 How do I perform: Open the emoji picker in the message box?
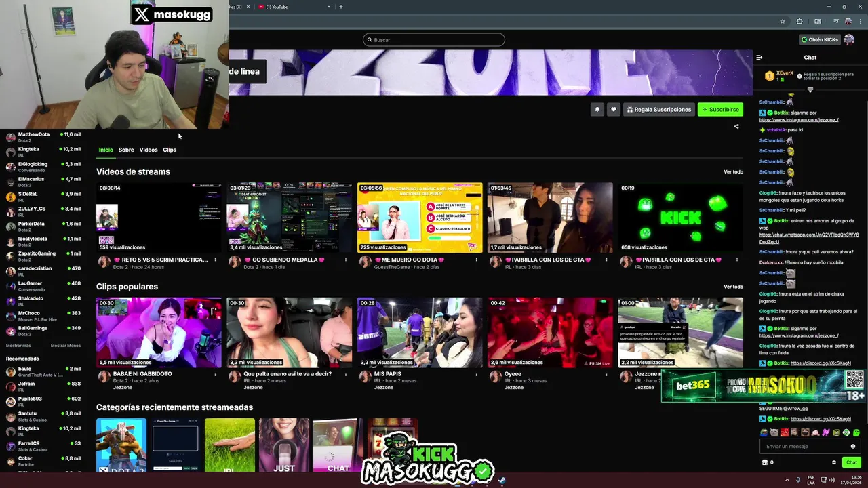853,446
